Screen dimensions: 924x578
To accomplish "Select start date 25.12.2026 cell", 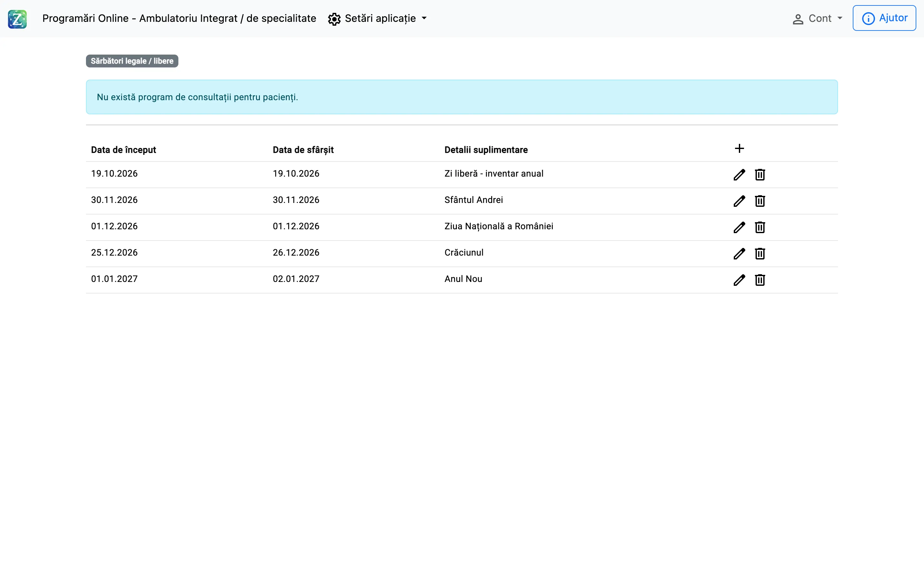I will pyautogui.click(x=114, y=253).
